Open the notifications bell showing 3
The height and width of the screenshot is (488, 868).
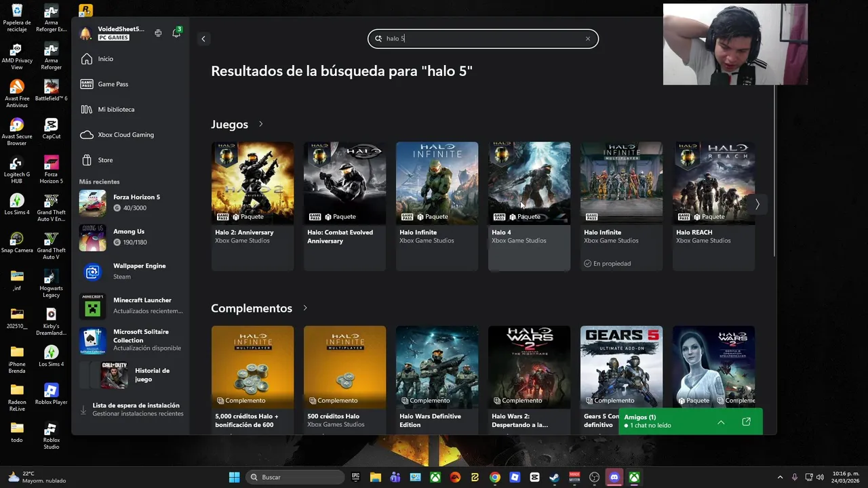tap(176, 33)
